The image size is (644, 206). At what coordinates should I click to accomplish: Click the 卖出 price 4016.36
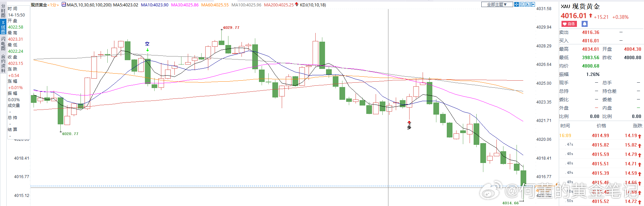(x=591, y=33)
